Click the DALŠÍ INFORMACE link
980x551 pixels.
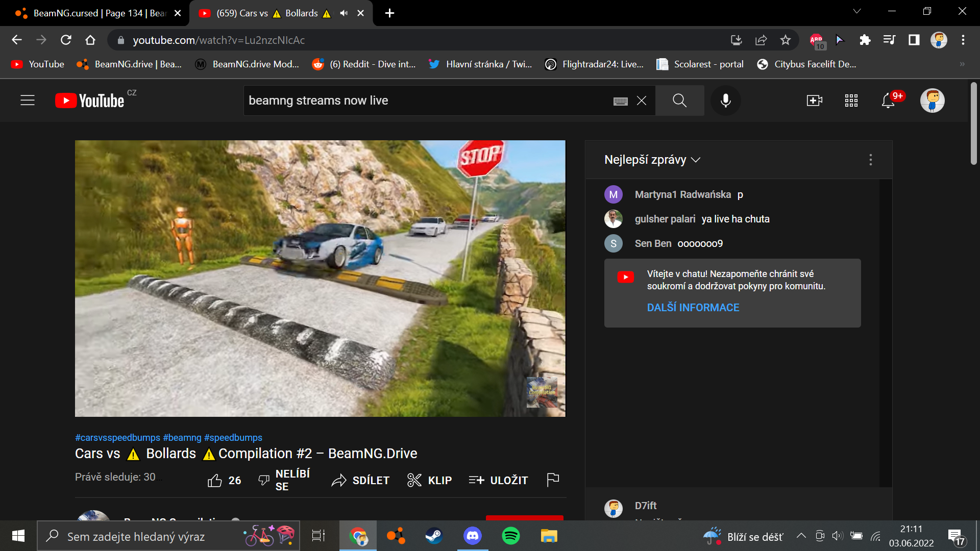(x=693, y=308)
